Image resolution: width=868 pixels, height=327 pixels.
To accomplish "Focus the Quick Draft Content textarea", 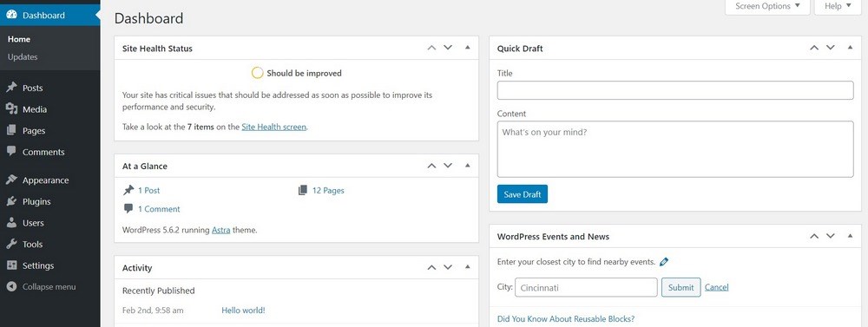I will pyautogui.click(x=675, y=149).
